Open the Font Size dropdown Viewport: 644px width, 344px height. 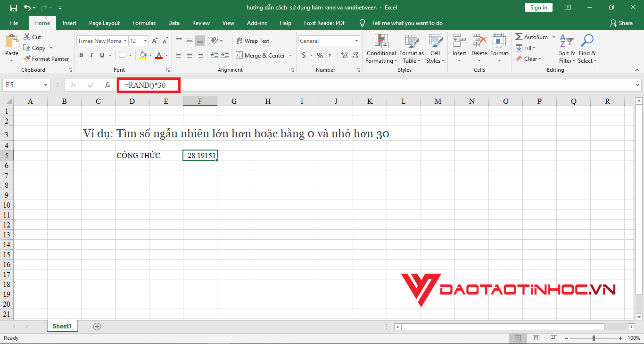tap(144, 41)
